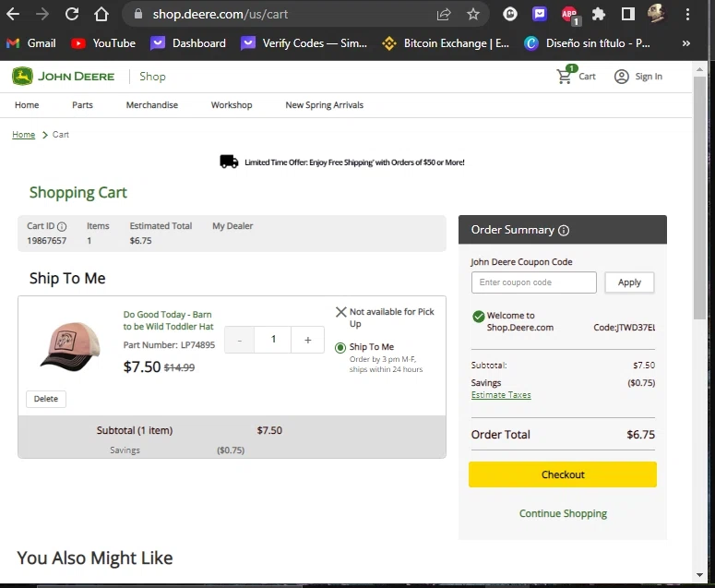This screenshot has width=715, height=588.
Task: Click the coupon Code:JTWD37EL text
Action: [625, 328]
